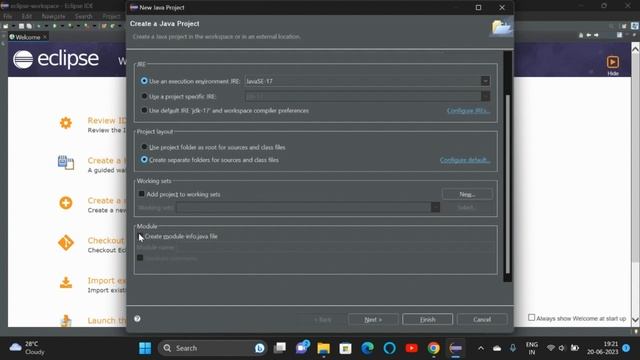Image resolution: width=640 pixels, height=360 pixels.
Task: Click the Import existing projects download icon
Action: click(66, 282)
